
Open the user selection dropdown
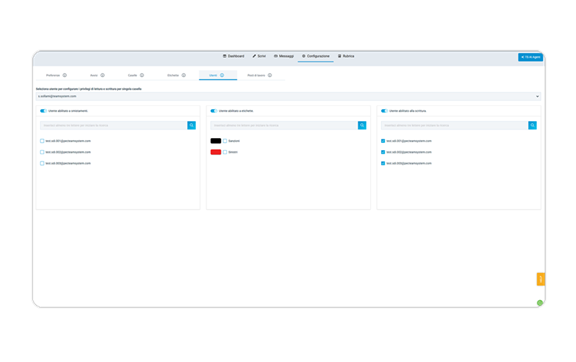288,96
